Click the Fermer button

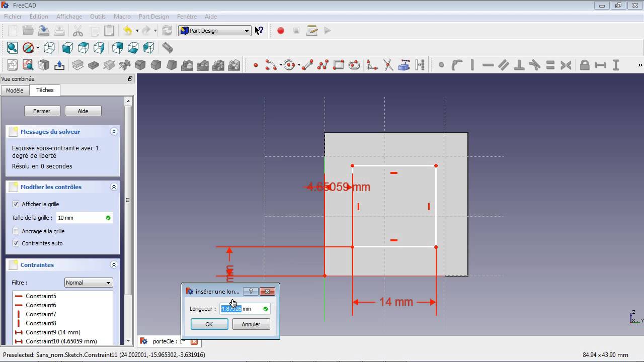pos(42,111)
